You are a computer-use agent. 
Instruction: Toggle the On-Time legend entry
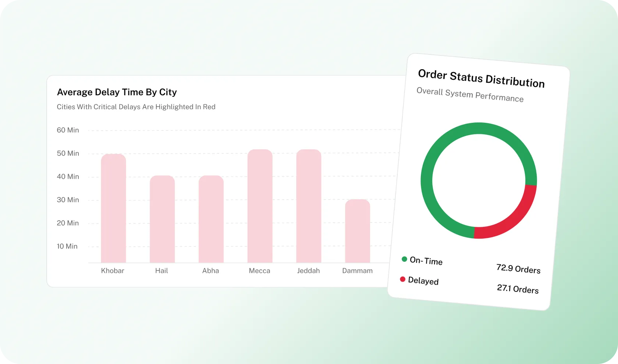426,261
